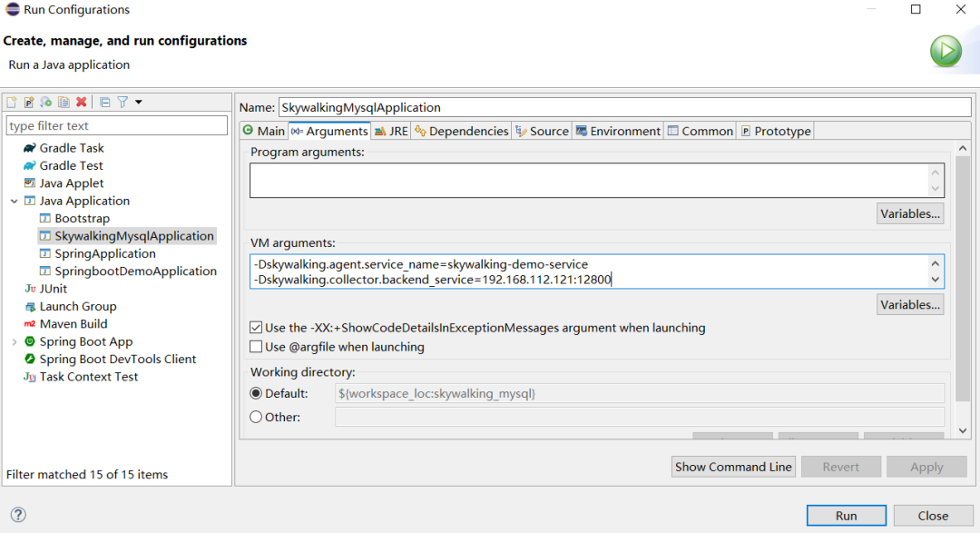
Task: Open the Common tab
Action: [700, 131]
